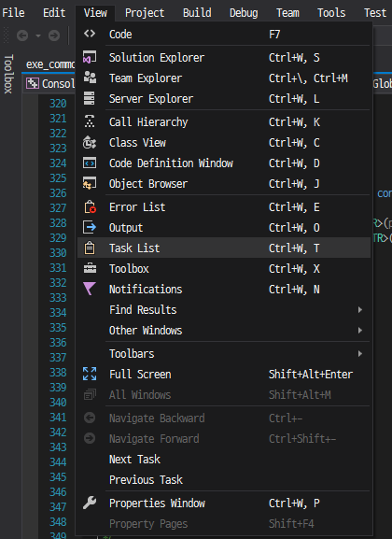Click the Call Hierarchy icon

(90, 121)
